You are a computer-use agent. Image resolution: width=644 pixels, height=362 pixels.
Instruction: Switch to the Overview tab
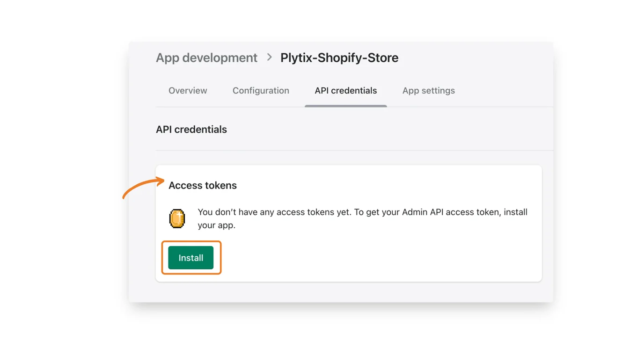tap(187, 91)
